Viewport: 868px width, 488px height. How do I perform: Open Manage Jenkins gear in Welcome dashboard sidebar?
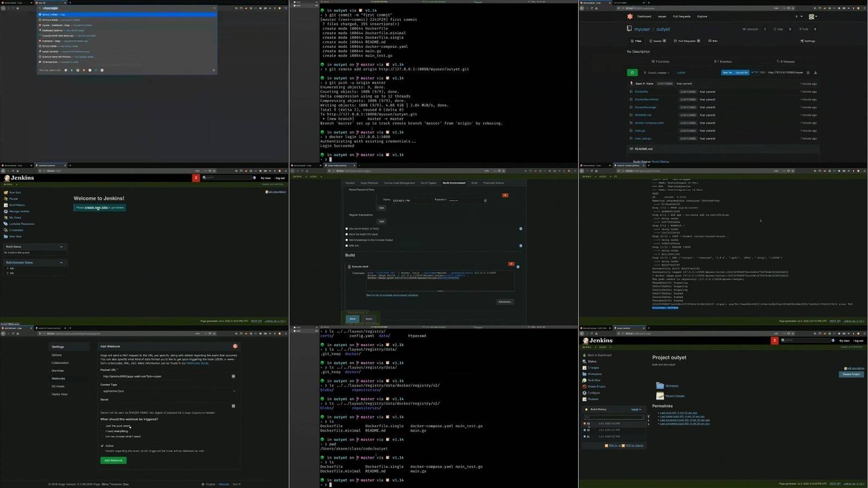[6, 211]
